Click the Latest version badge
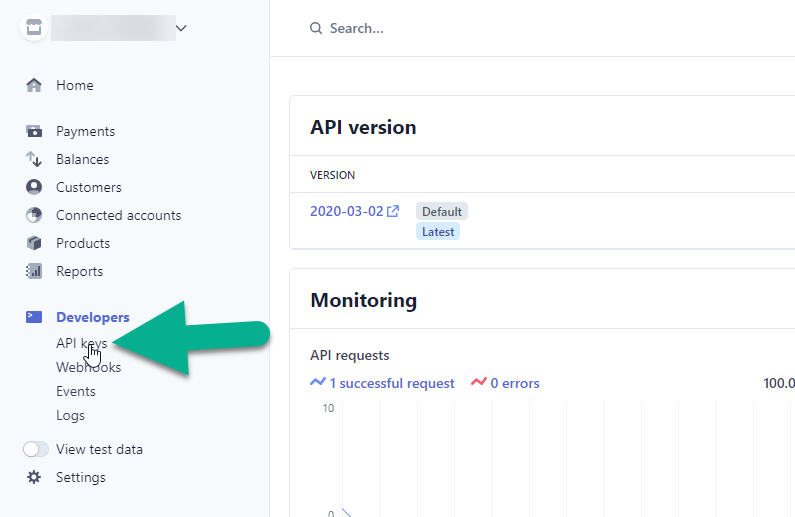 pyautogui.click(x=438, y=232)
